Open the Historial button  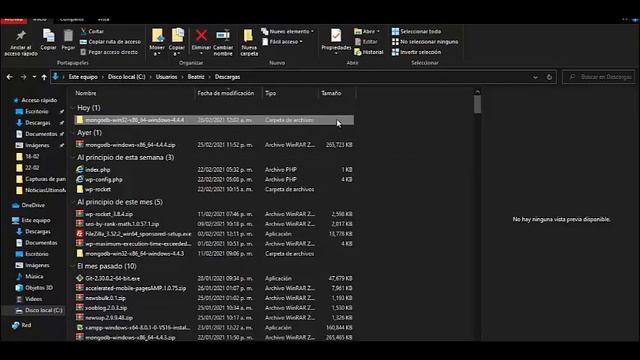(x=369, y=52)
